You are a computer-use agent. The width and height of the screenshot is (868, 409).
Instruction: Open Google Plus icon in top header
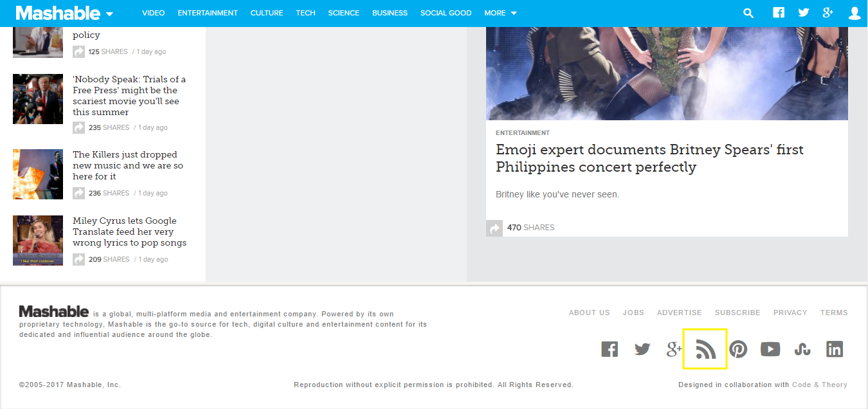828,13
